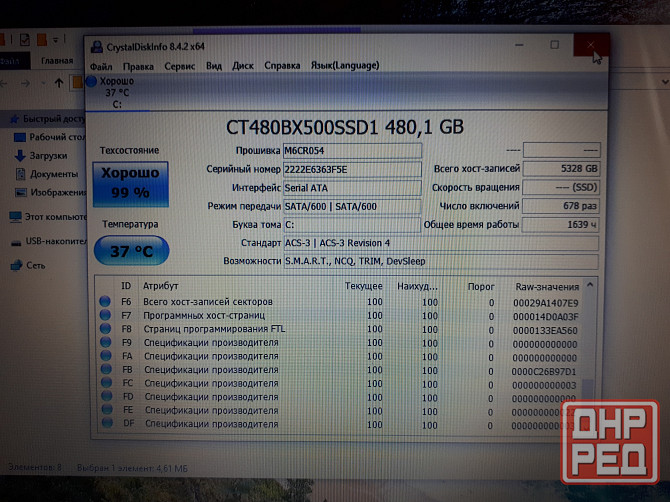
Task: Click the blue status dot for attribute DF
Action: [108, 423]
